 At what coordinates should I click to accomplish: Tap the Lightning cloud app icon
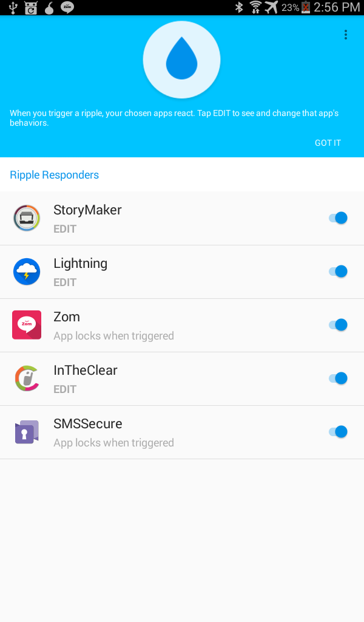pyautogui.click(x=27, y=272)
